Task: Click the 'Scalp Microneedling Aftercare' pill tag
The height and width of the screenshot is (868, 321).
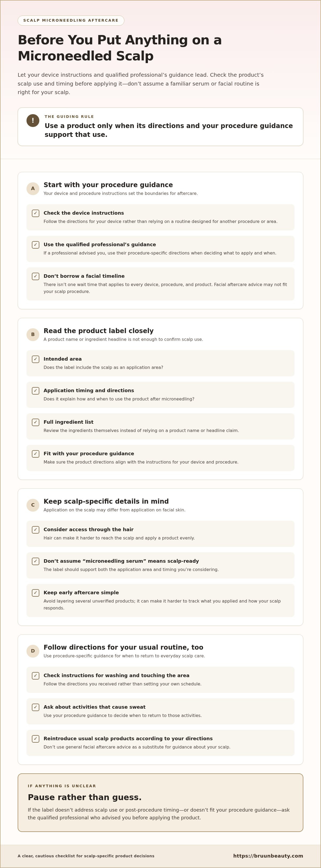Action: (x=71, y=21)
